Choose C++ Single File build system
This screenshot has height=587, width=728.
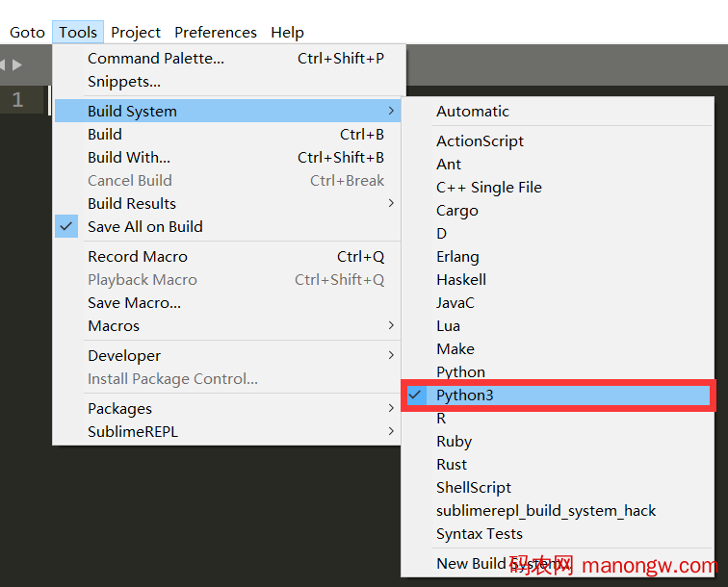[x=488, y=188]
